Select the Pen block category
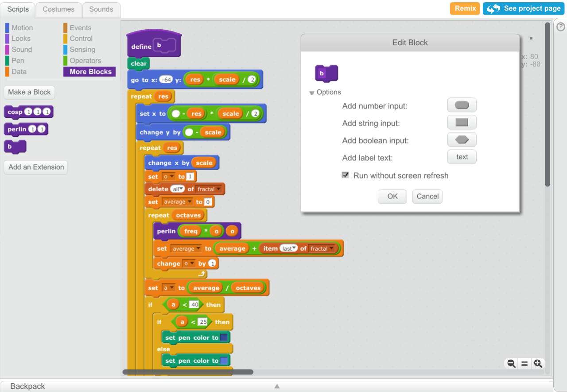This screenshot has height=392, width=567. pyautogui.click(x=18, y=61)
